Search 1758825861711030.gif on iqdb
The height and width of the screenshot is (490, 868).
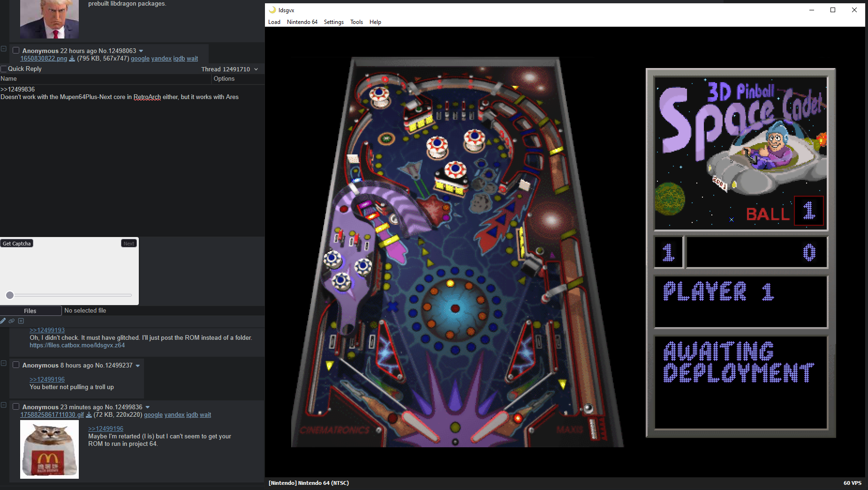click(192, 415)
